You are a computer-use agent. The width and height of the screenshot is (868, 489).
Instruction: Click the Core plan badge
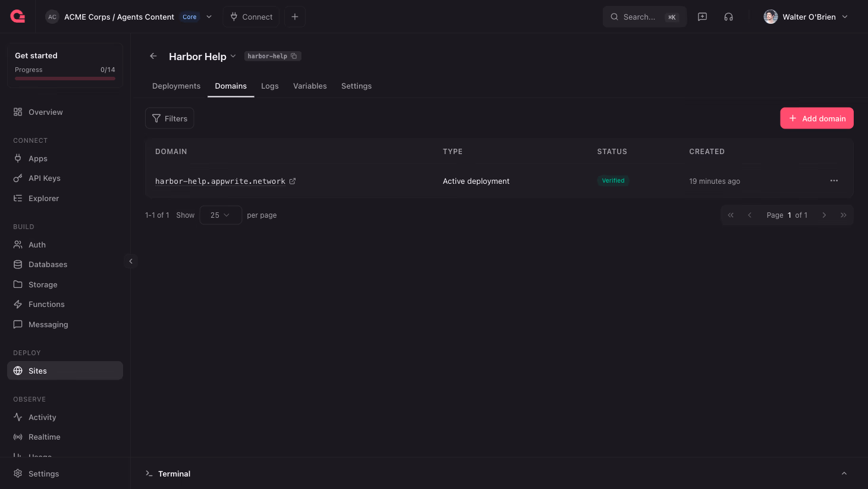tap(190, 17)
